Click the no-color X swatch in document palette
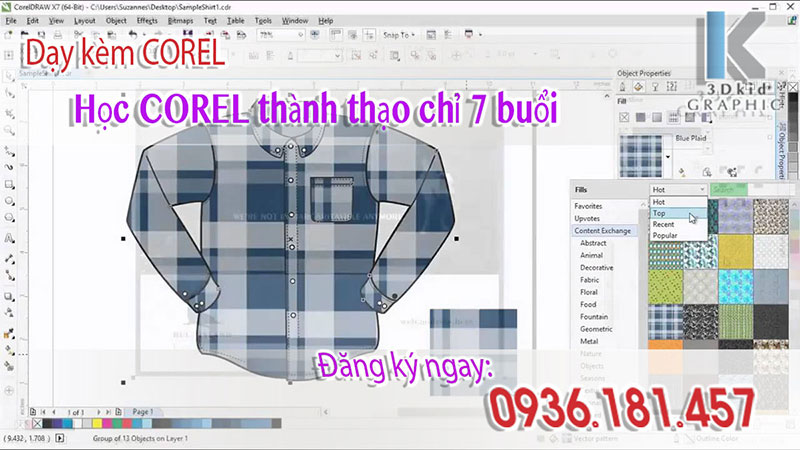 (x=37, y=423)
